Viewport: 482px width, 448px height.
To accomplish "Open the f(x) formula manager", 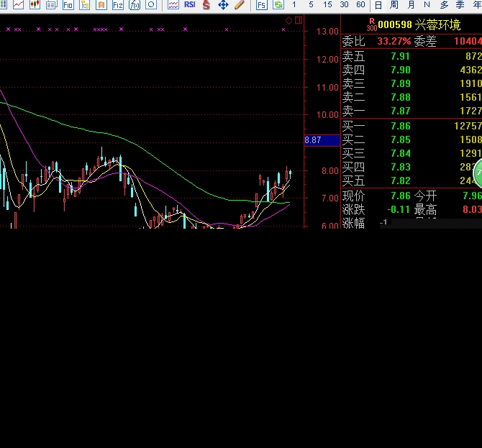I will 135,4.
